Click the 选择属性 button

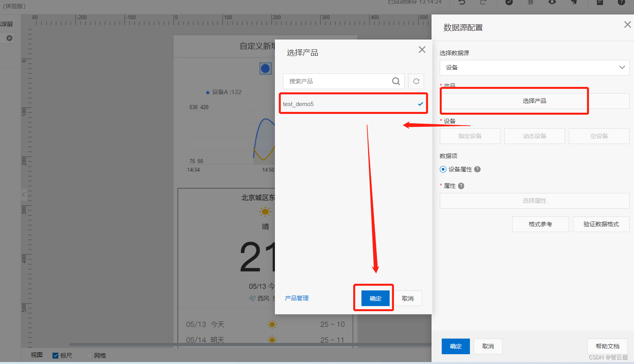point(535,201)
